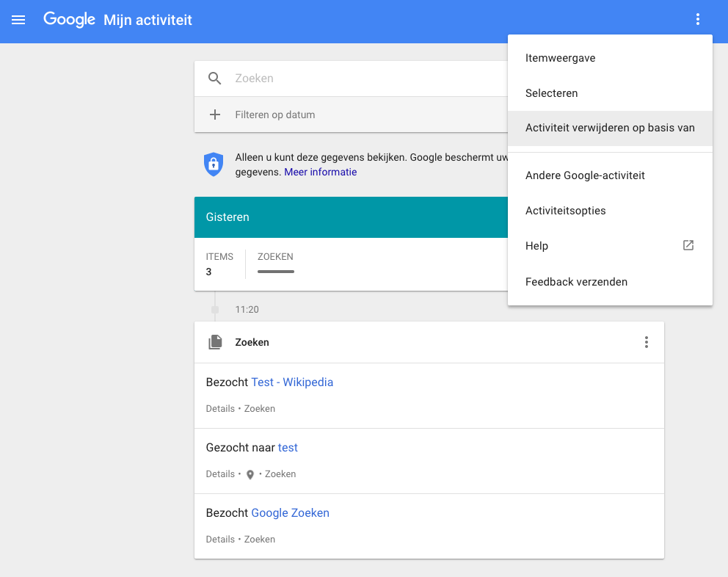Screen dimensions: 728x577
Task: Click the Zoeken card pages icon
Action: (215, 342)
